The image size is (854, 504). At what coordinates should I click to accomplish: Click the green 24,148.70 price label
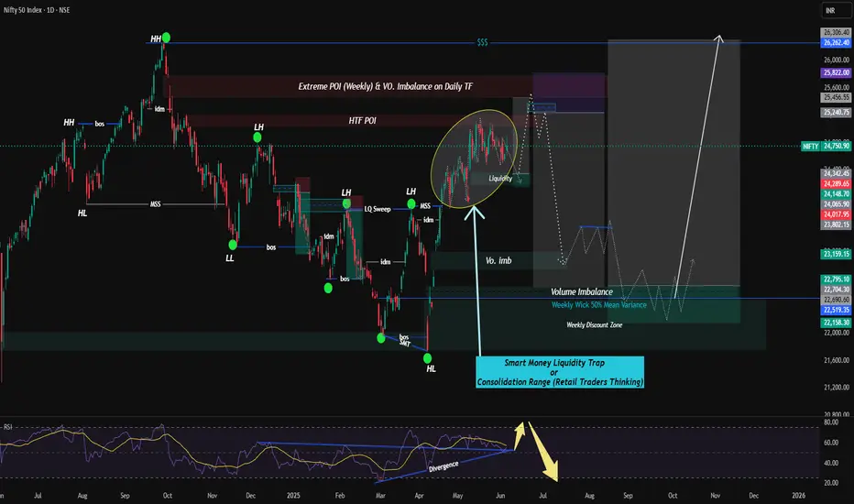click(x=836, y=194)
